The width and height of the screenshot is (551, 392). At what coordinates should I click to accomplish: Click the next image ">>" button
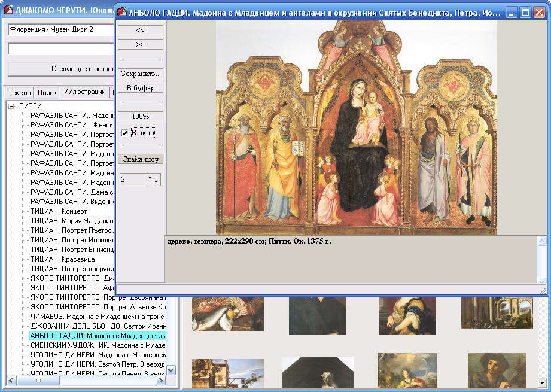point(140,44)
